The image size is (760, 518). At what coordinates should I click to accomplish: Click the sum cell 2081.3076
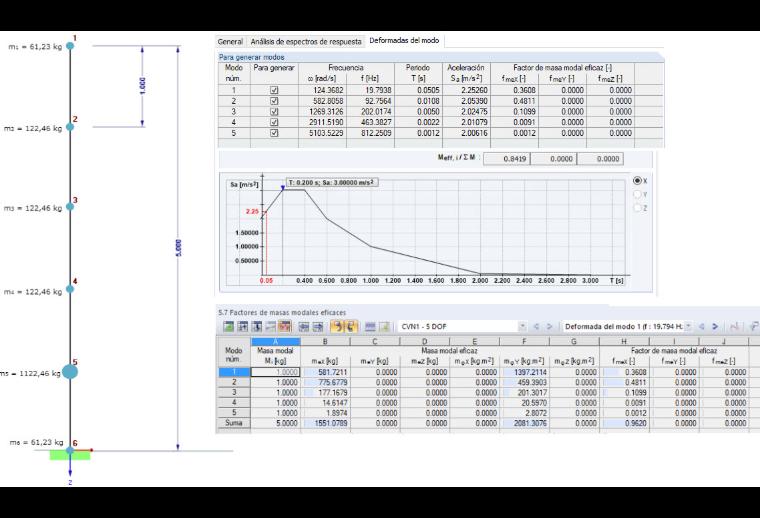(524, 423)
